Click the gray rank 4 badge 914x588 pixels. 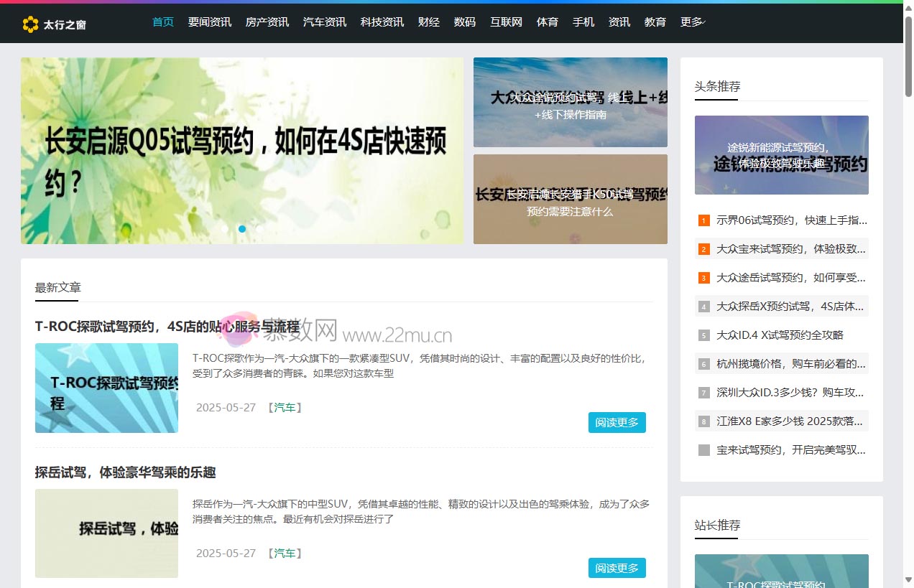[703, 307]
